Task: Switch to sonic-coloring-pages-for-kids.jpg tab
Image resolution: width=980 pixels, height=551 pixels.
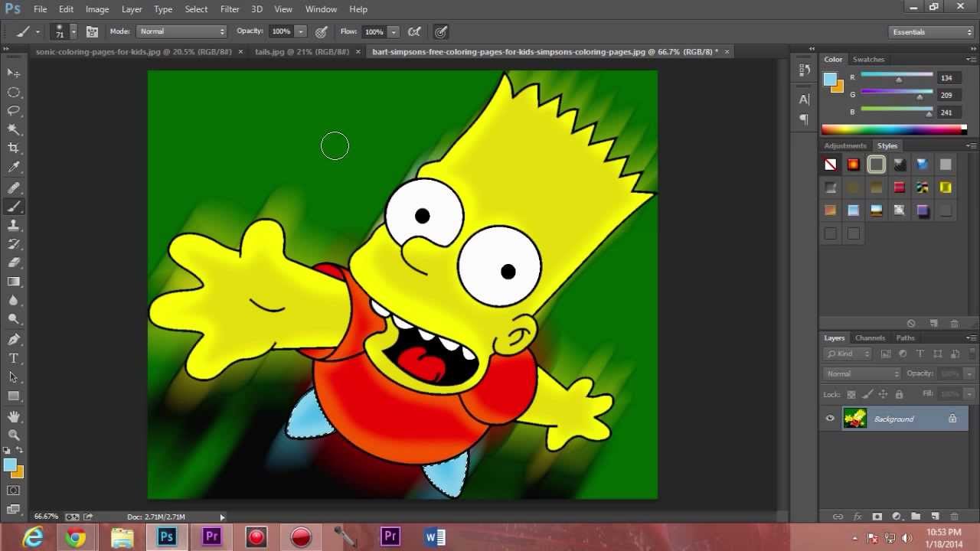Action: click(x=134, y=51)
